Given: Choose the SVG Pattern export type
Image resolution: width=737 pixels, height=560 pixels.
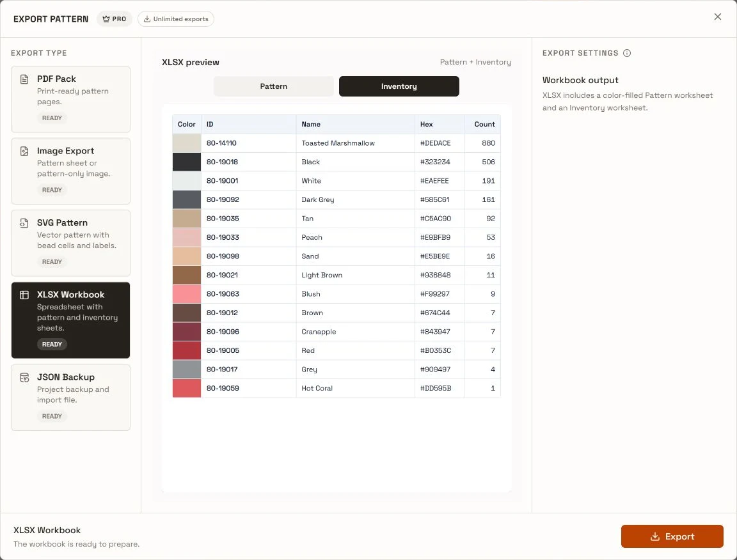Looking at the screenshot, I should click(x=70, y=243).
